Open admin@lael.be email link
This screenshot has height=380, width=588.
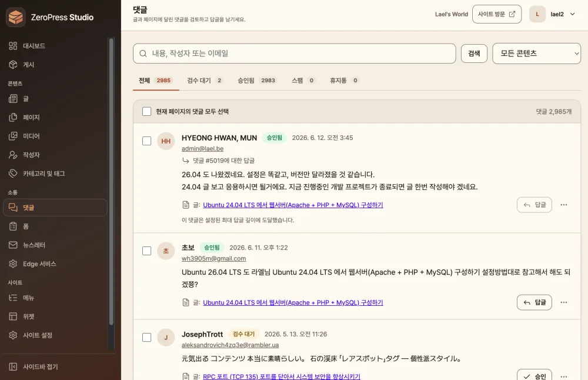pyautogui.click(x=202, y=149)
